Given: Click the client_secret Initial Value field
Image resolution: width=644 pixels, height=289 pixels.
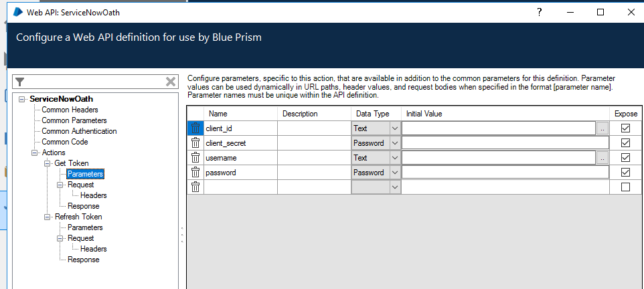Looking at the screenshot, I should click(x=505, y=142).
